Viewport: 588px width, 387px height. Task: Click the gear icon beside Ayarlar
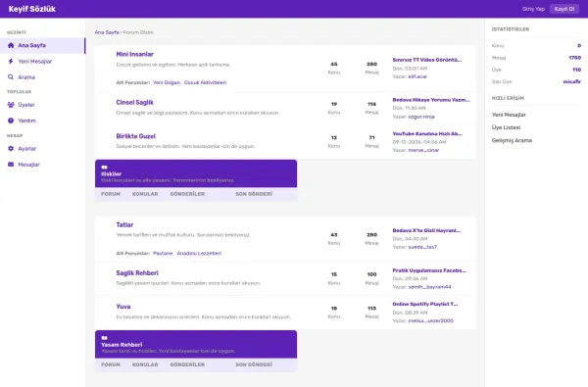click(11, 149)
